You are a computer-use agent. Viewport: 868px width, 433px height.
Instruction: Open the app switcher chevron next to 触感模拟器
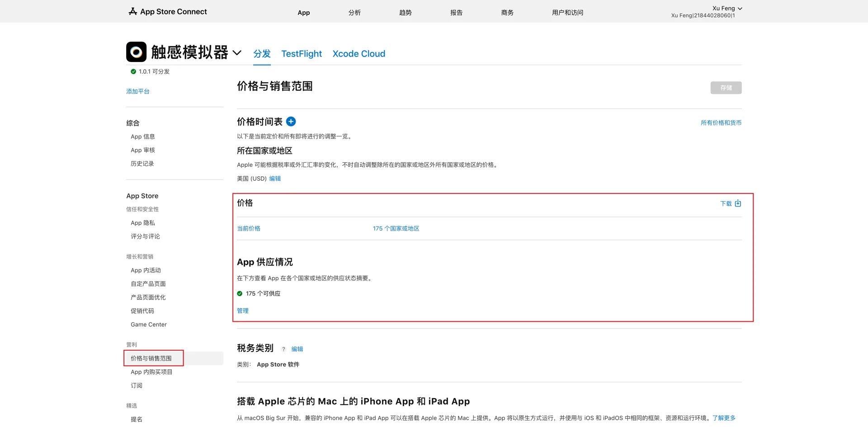[x=237, y=53]
